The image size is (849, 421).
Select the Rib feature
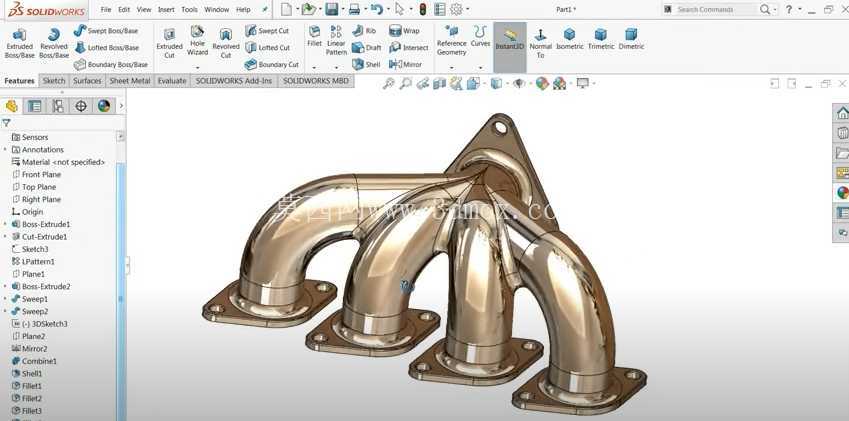tap(364, 31)
